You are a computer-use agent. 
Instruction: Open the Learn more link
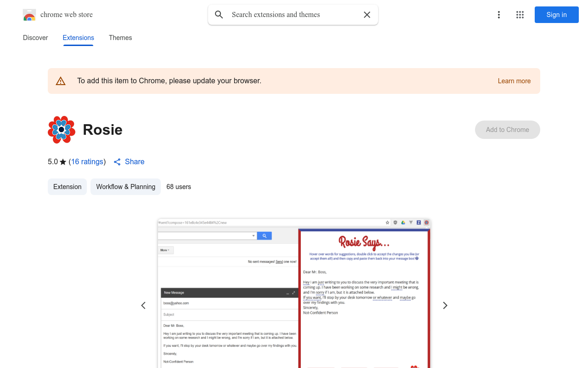click(514, 81)
